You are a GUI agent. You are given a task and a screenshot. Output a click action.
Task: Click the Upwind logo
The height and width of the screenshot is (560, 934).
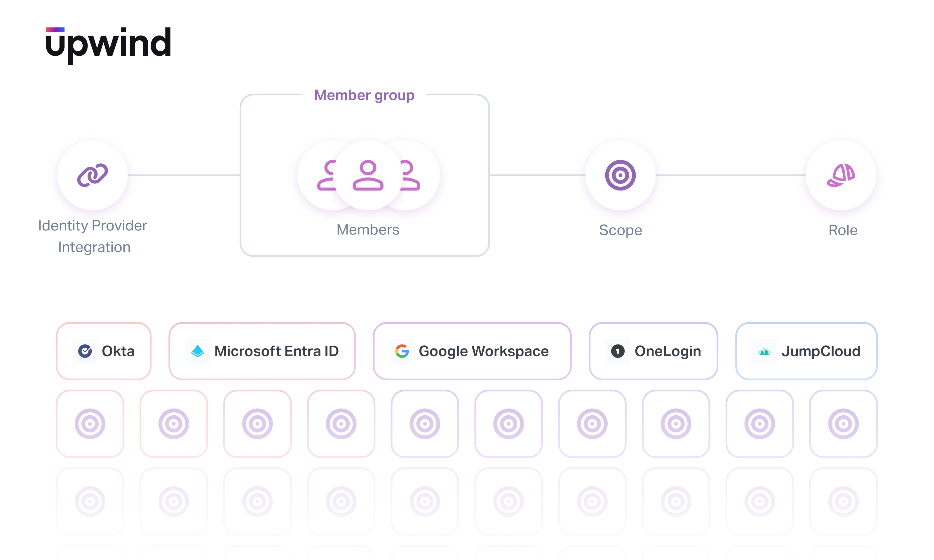click(x=108, y=45)
